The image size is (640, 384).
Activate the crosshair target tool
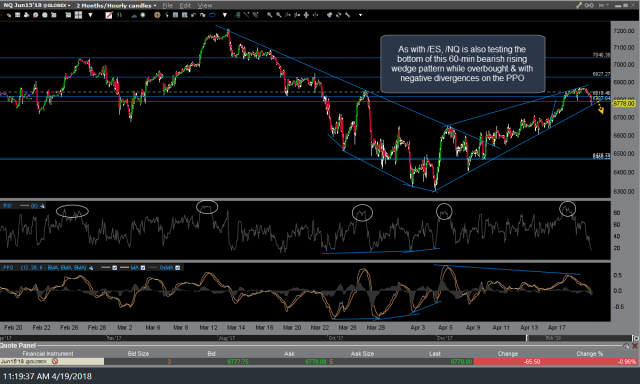(157, 15)
